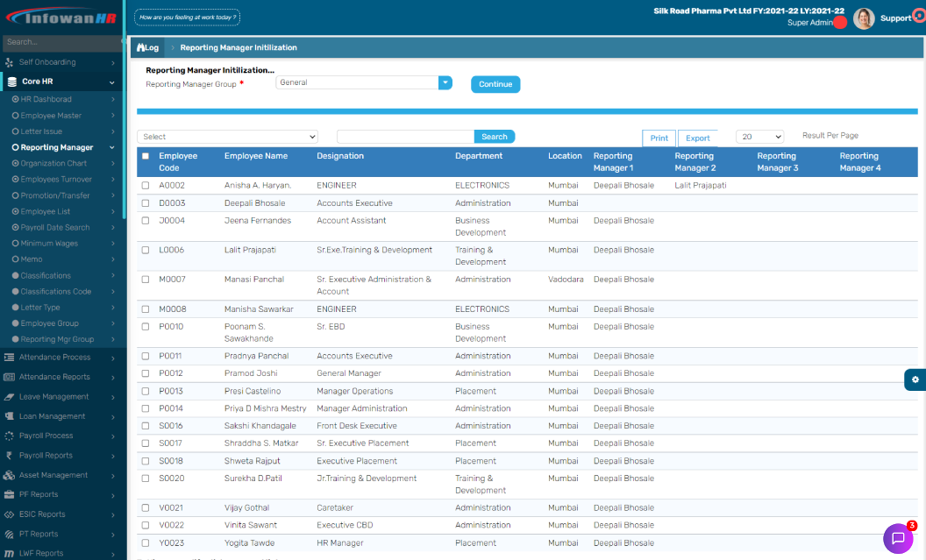
Task: Click the settings gear on the right edge
Action: tap(915, 380)
